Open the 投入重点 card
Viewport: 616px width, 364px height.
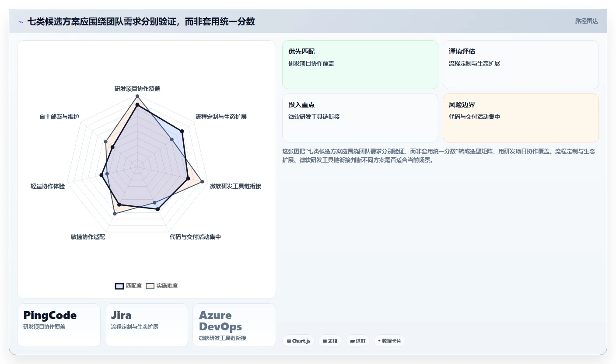point(360,118)
